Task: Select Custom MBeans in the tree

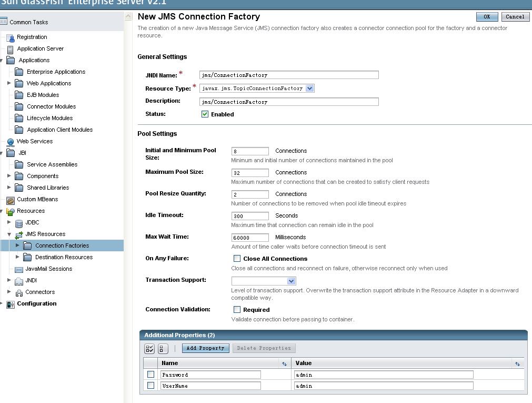Action: tap(37, 199)
